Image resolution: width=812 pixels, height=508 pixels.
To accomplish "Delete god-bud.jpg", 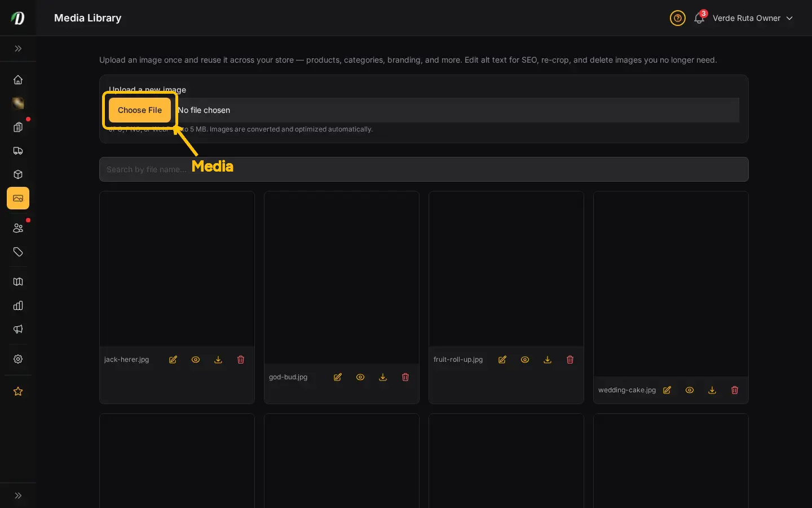I will pos(405,377).
